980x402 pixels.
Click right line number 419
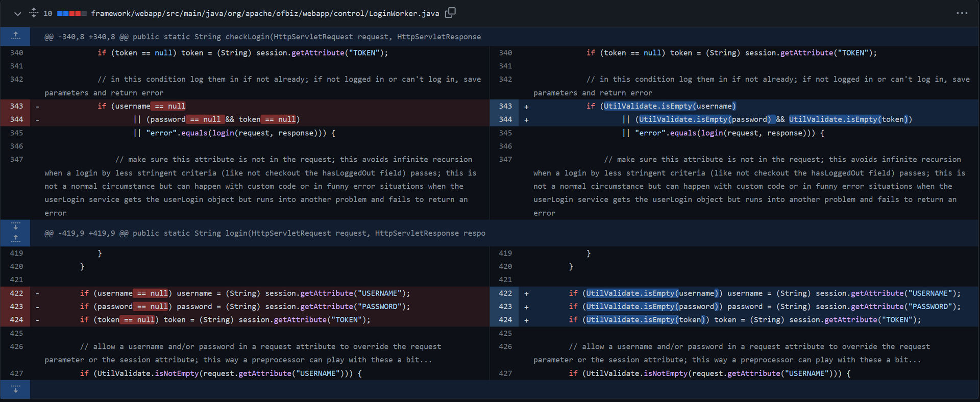pos(505,254)
